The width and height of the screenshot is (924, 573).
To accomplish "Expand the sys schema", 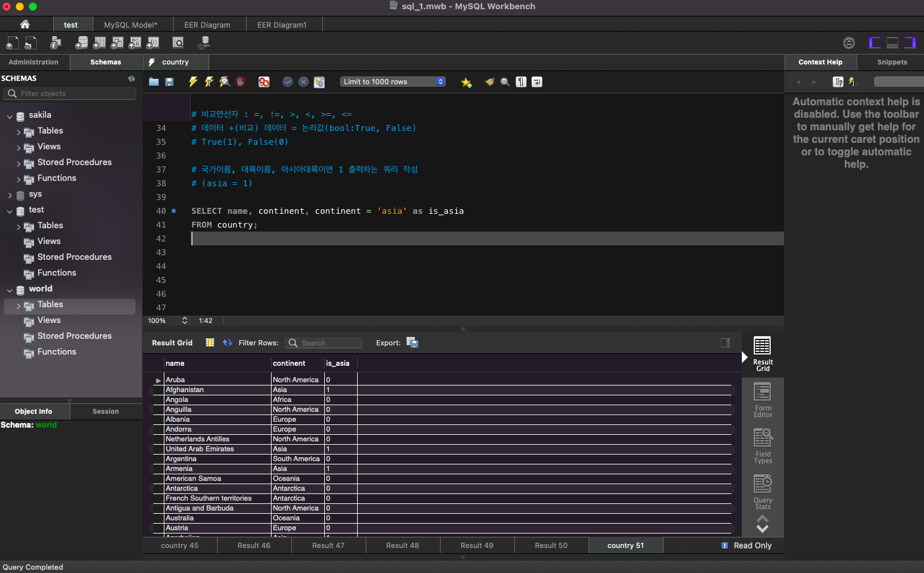I will point(10,195).
